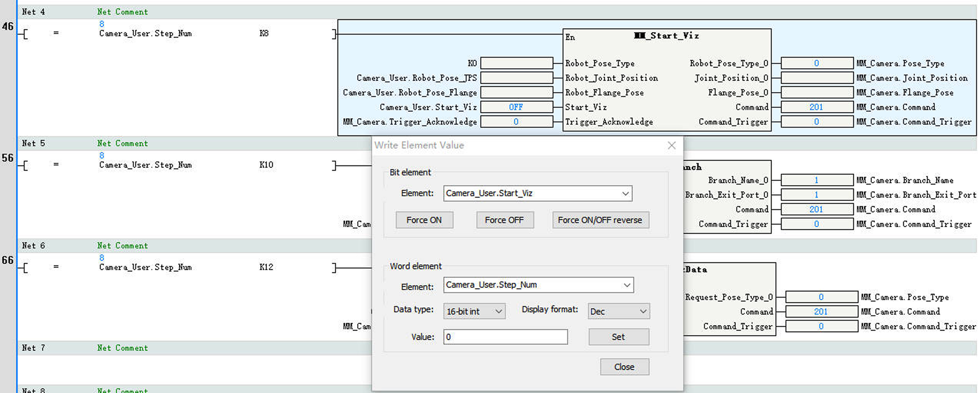Select the K12 compare constant in Net 6
Viewport: 980px width, 393px height.
266,267
